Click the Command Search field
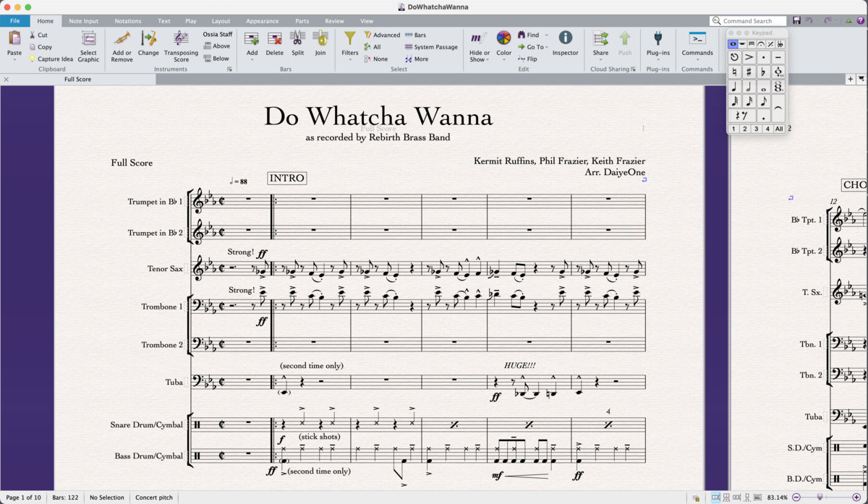Viewport: 868px width, 504px height. coord(748,20)
